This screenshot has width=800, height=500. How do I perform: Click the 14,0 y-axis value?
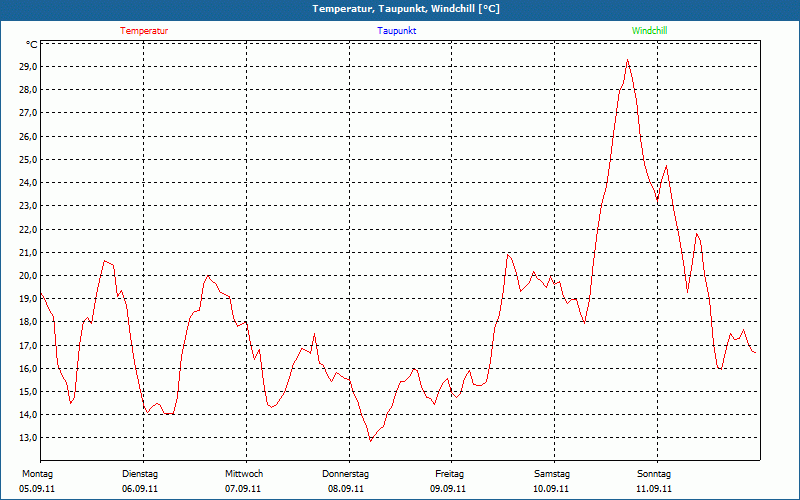pos(28,415)
